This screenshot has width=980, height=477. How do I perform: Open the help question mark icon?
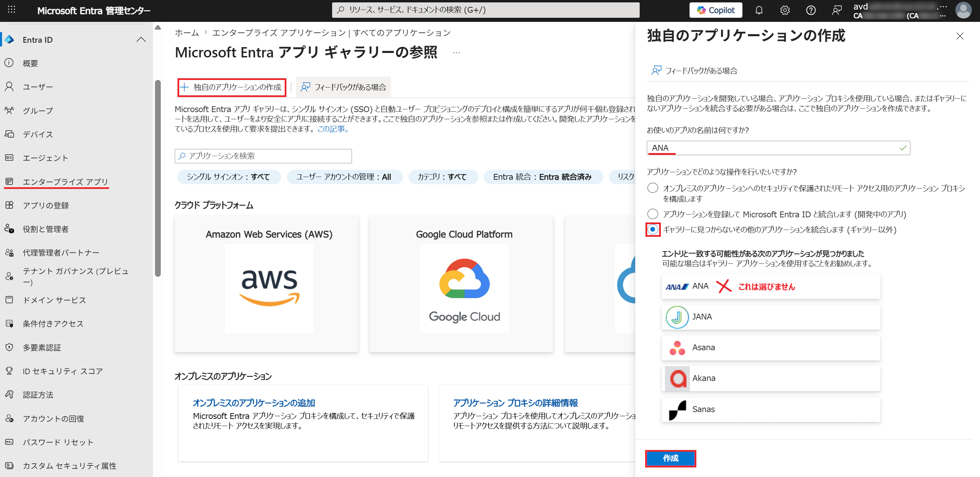click(811, 10)
